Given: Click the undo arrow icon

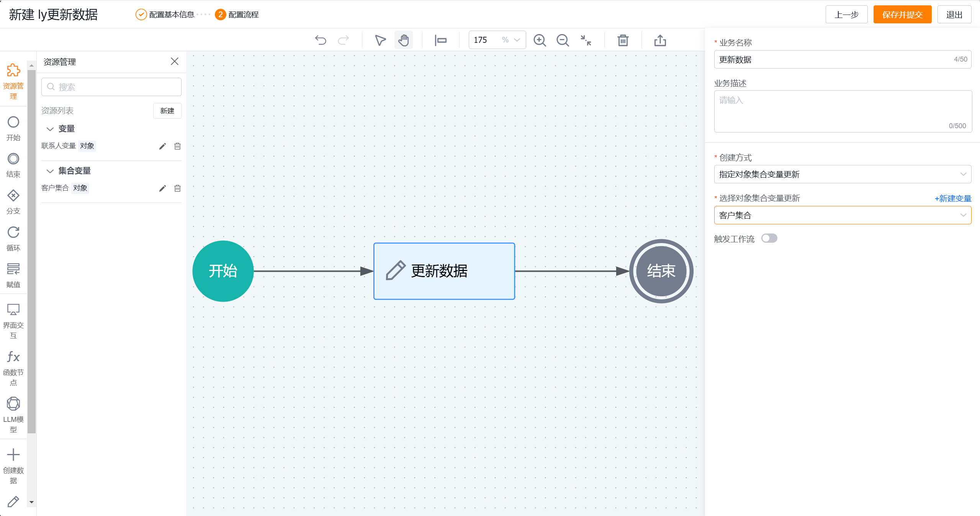Looking at the screenshot, I should (x=321, y=40).
